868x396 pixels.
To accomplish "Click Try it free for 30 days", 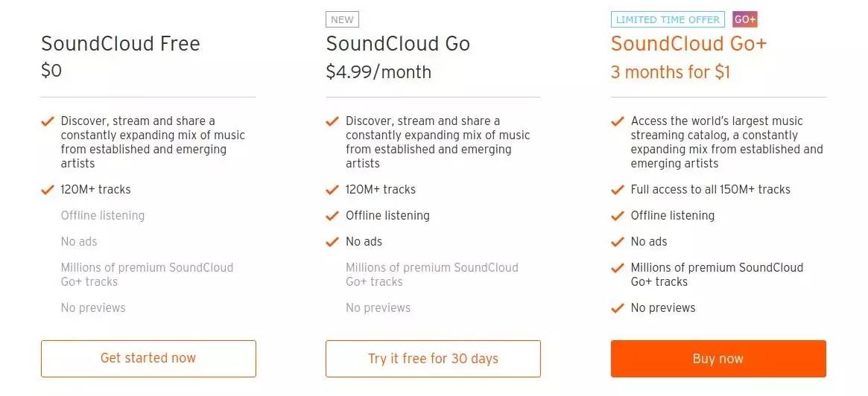I will tap(433, 359).
